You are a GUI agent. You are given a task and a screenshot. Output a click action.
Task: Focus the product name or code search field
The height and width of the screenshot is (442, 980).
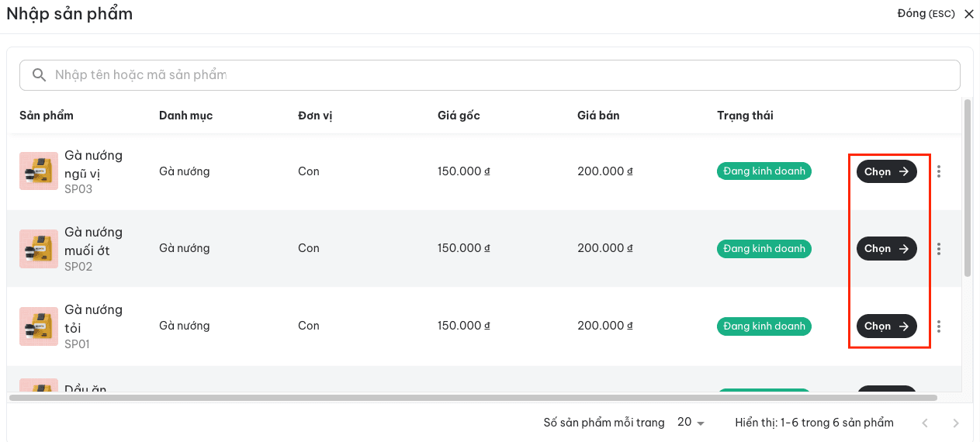click(x=490, y=75)
